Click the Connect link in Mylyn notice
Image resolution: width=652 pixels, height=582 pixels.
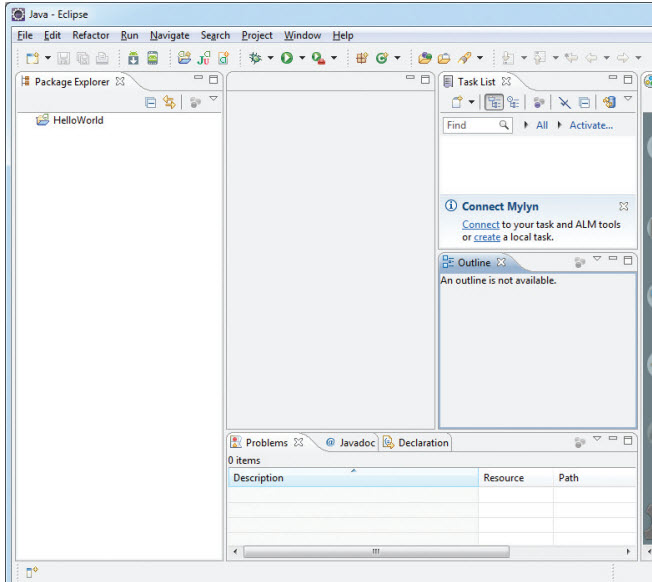tap(481, 224)
